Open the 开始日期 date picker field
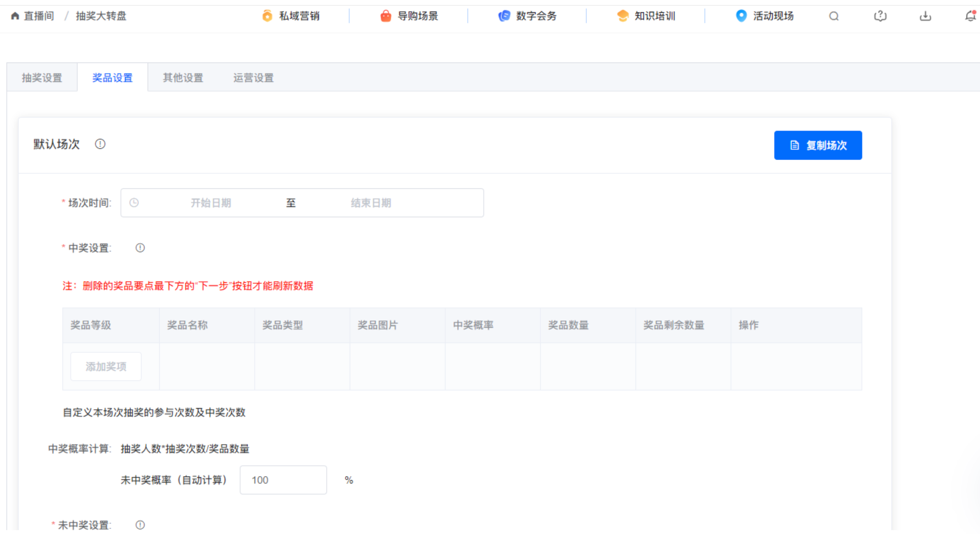The image size is (980, 534). (x=211, y=203)
